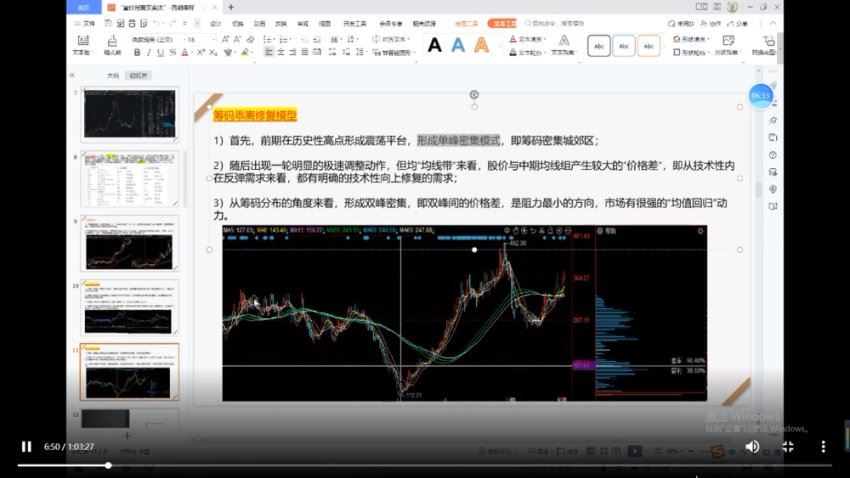Save the document from quick toolbar
This screenshot has height=478, width=850.
[x=108, y=23]
